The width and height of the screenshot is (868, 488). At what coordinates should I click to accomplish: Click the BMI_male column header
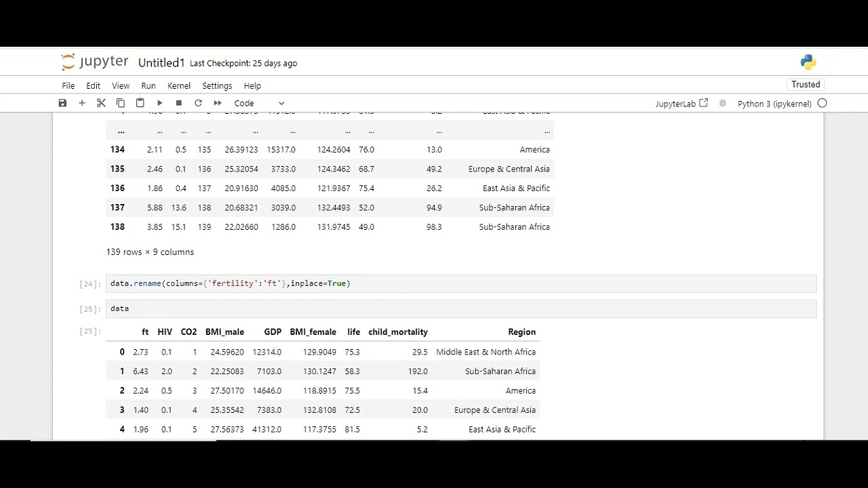tap(224, 332)
